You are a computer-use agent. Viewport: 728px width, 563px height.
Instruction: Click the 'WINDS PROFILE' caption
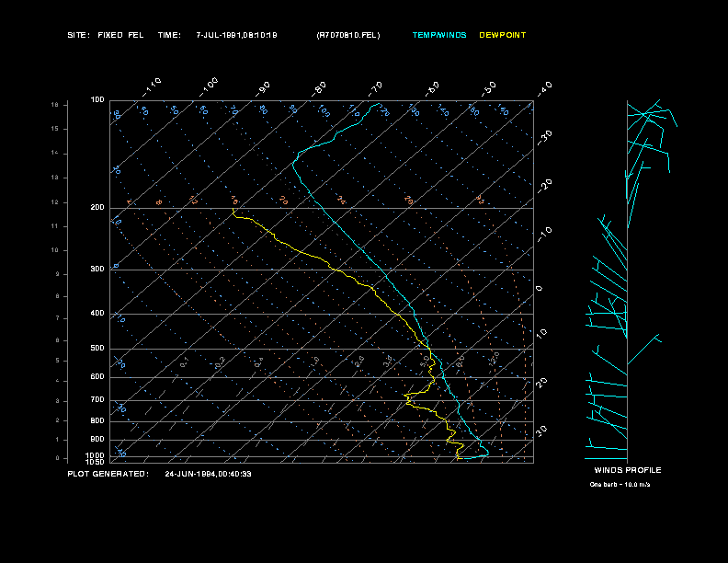click(x=628, y=470)
